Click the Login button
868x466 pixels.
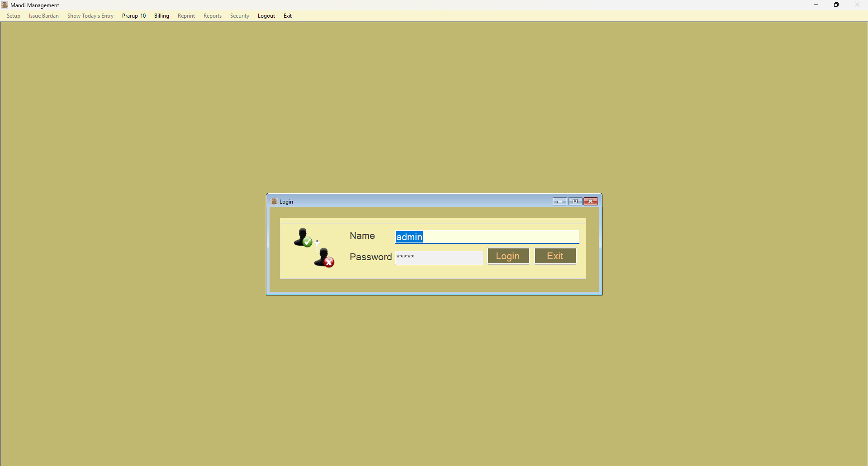point(508,256)
